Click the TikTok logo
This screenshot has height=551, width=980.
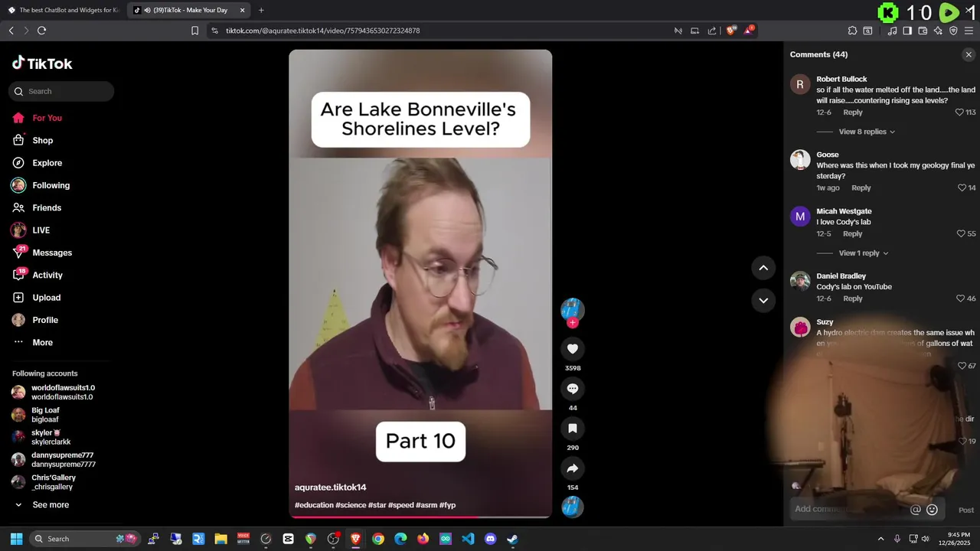(x=42, y=64)
